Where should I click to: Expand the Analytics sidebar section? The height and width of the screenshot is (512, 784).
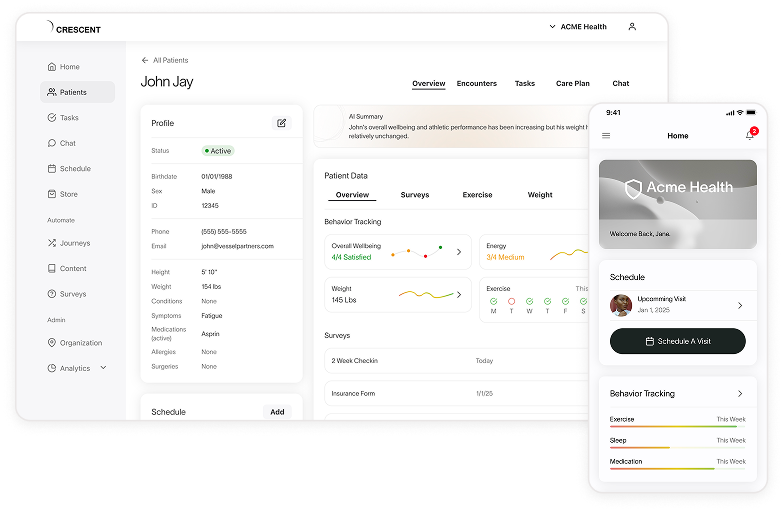pyautogui.click(x=102, y=368)
